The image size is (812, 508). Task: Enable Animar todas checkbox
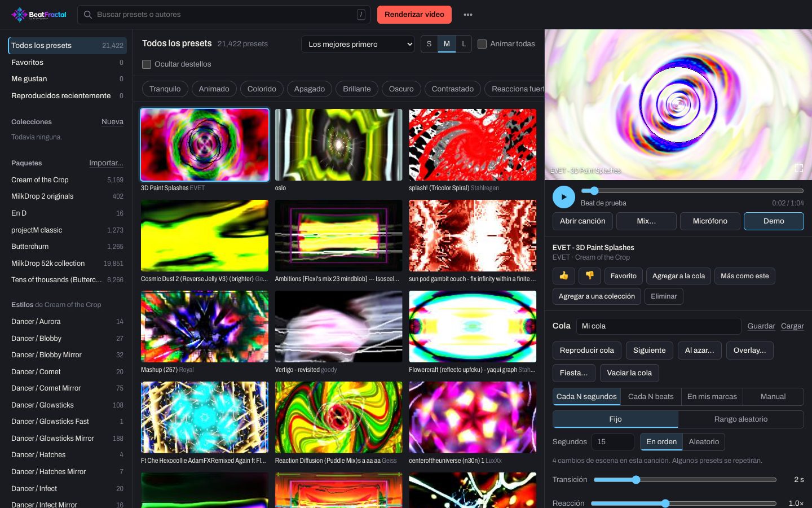[x=482, y=44]
